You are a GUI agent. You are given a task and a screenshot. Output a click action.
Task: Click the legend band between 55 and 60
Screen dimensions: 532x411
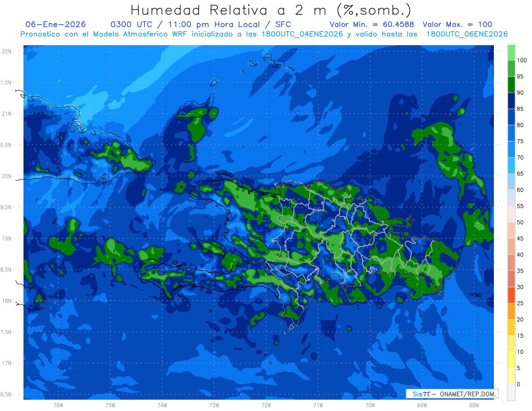click(x=511, y=198)
